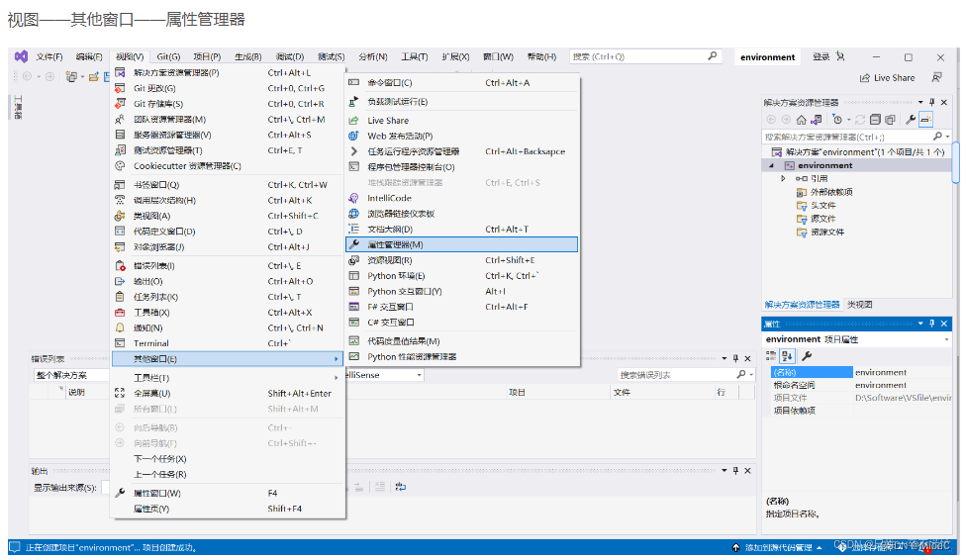Open search options dropdown in Solution Explorer
Image resolution: width=966 pixels, height=560 pixels.
click(947, 137)
